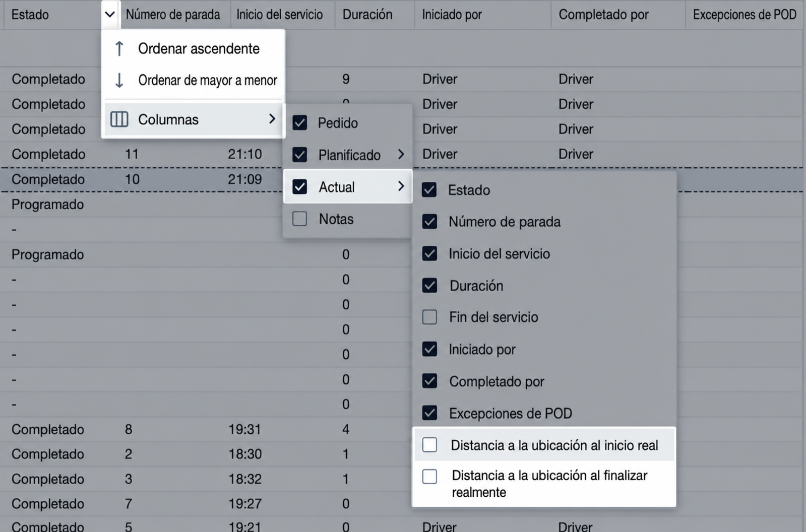Uncheck Excepciones de POD checkbox
Viewport: 806px width, 532px height.
[429, 413]
